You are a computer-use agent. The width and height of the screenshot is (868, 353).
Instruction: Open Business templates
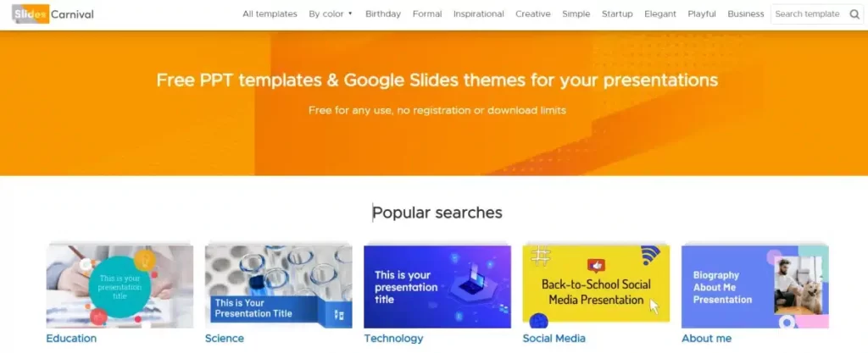[746, 14]
